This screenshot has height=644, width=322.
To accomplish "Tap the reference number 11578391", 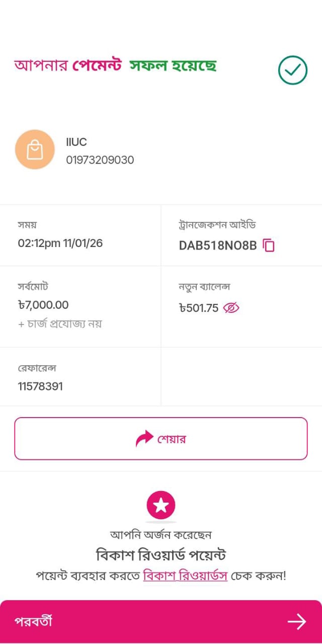I will pos(41,386).
